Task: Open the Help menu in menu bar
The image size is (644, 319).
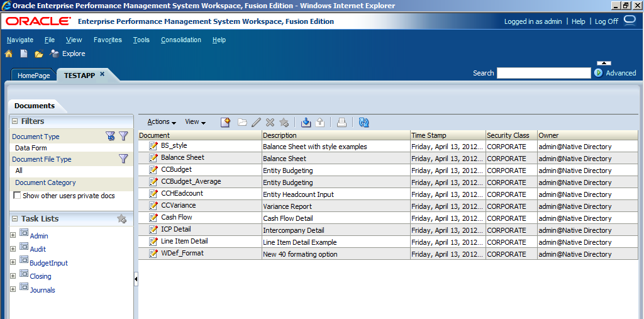Action: (219, 40)
